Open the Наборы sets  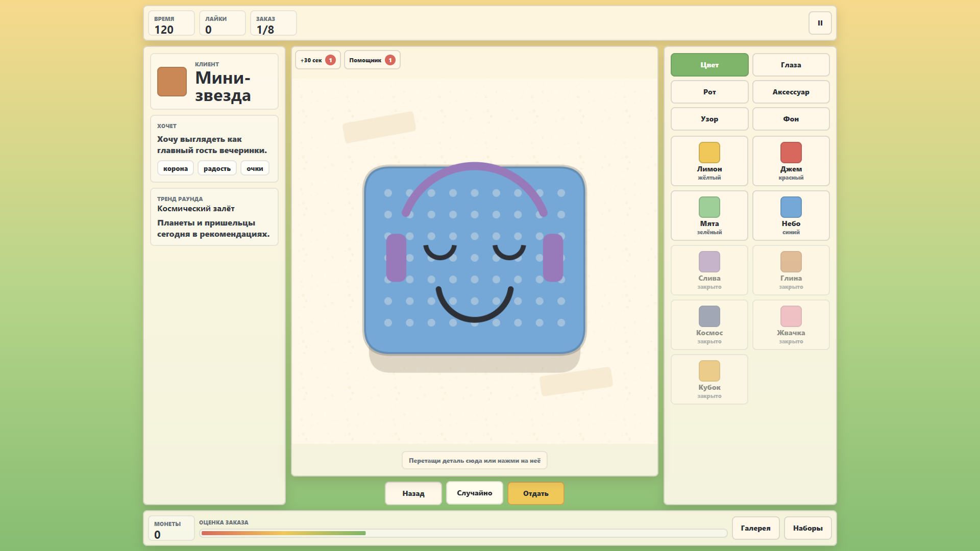[807, 528]
